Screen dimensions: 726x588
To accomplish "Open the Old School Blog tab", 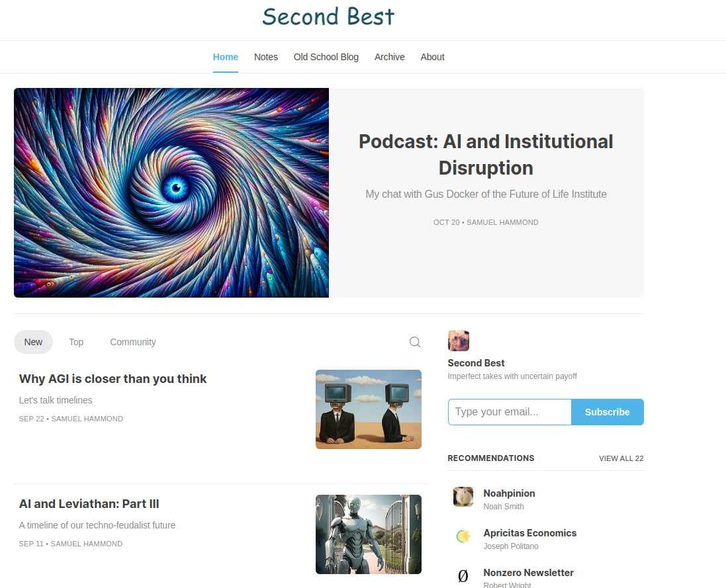I will 326,57.
